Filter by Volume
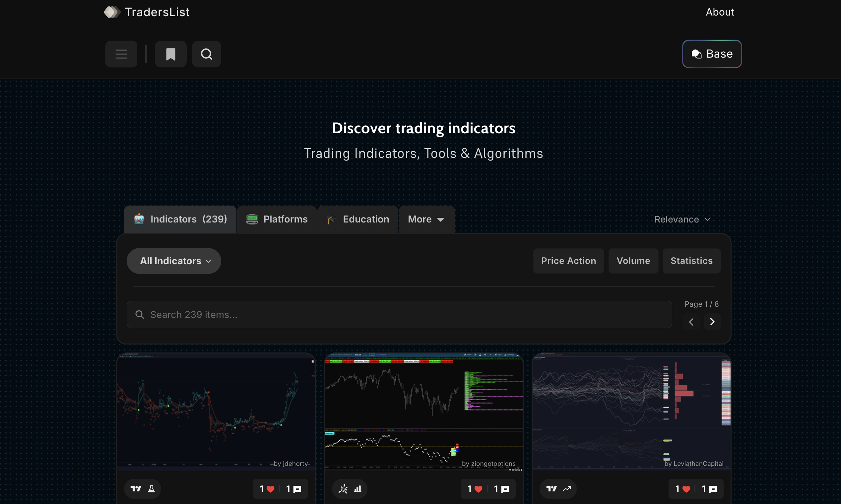 tap(633, 261)
